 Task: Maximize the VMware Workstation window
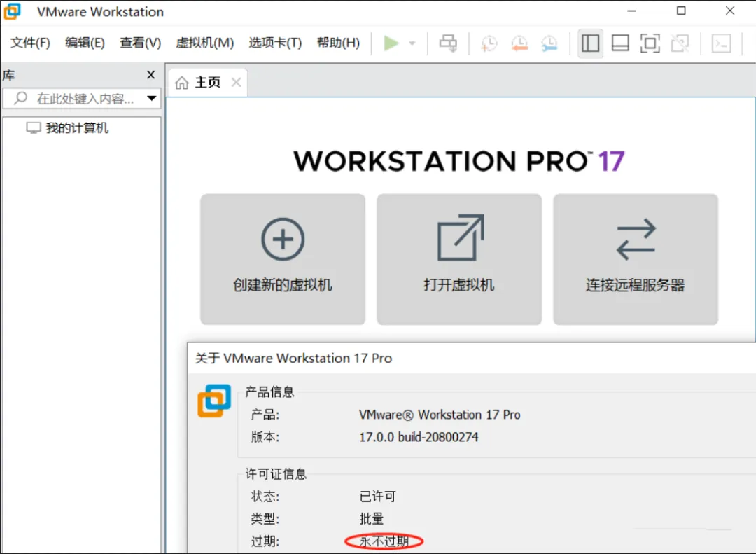681,11
